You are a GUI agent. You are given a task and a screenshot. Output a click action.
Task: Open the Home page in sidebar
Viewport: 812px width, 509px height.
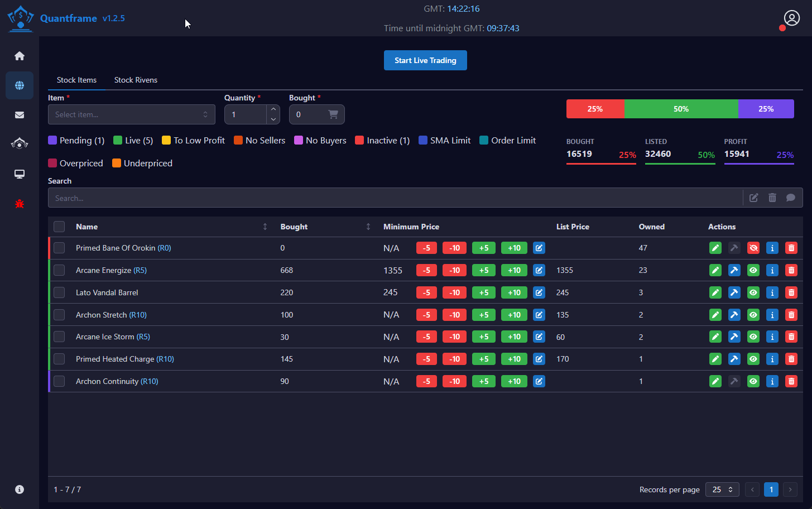(20, 56)
